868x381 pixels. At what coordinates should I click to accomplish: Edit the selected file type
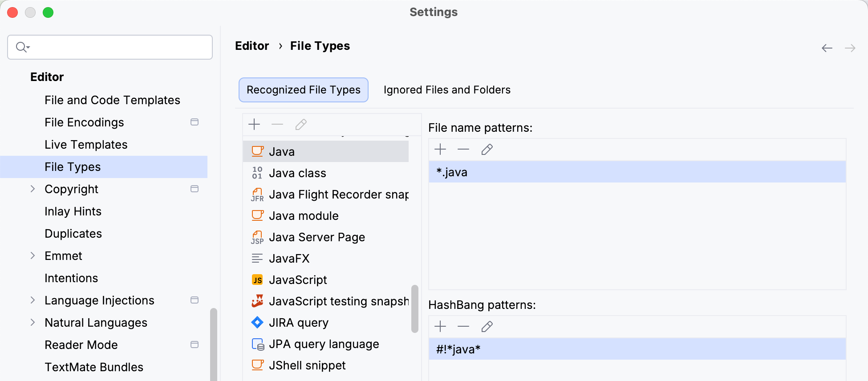pos(301,124)
